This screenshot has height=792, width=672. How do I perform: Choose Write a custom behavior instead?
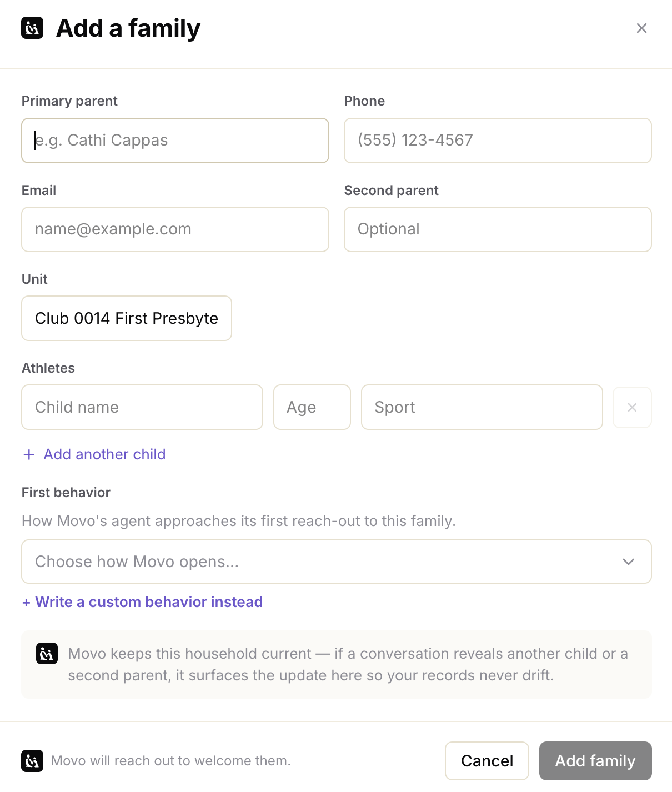pos(142,602)
